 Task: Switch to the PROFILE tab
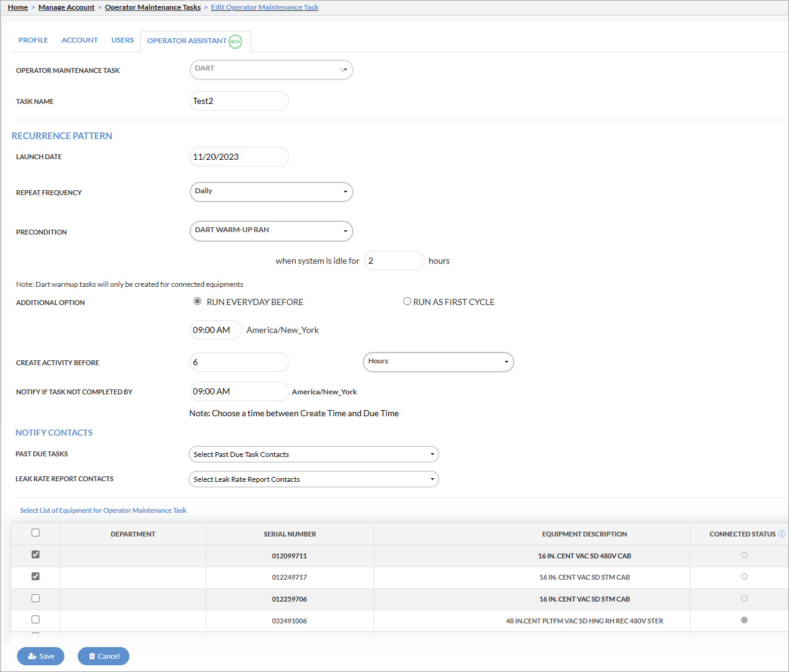tap(33, 40)
